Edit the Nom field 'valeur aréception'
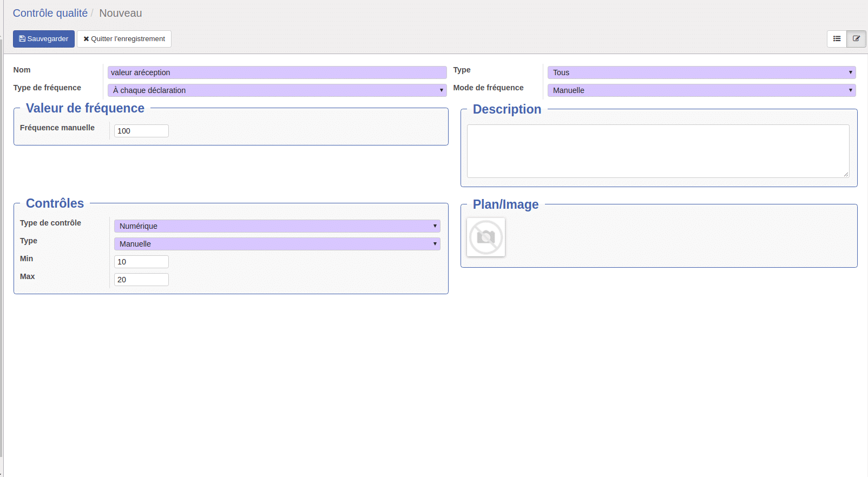 tap(277, 72)
